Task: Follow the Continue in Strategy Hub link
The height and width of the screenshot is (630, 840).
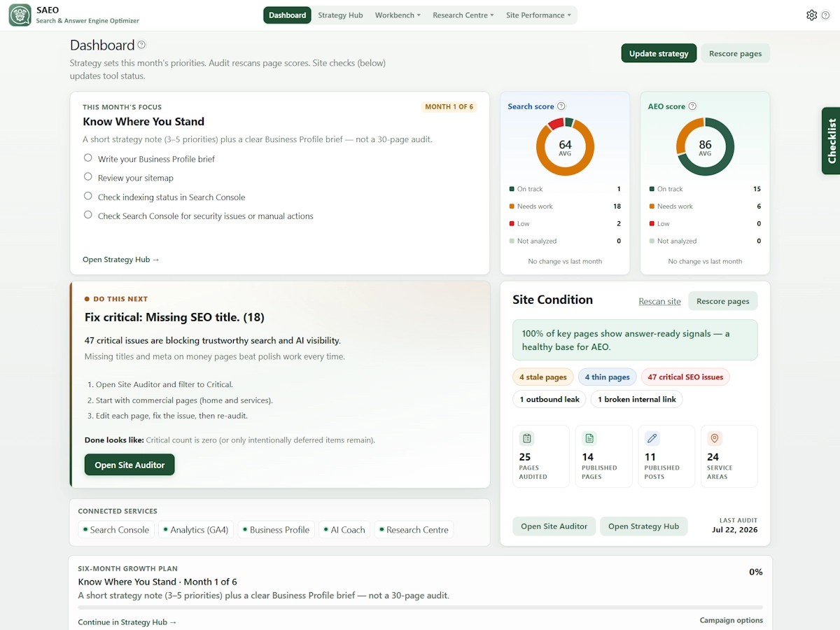Action: 127,622
